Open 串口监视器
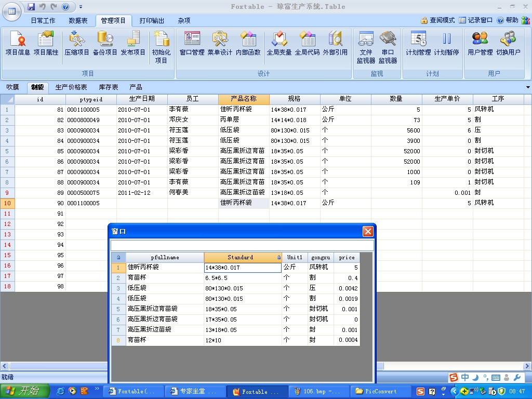The width and height of the screenshot is (532, 399). 388,47
